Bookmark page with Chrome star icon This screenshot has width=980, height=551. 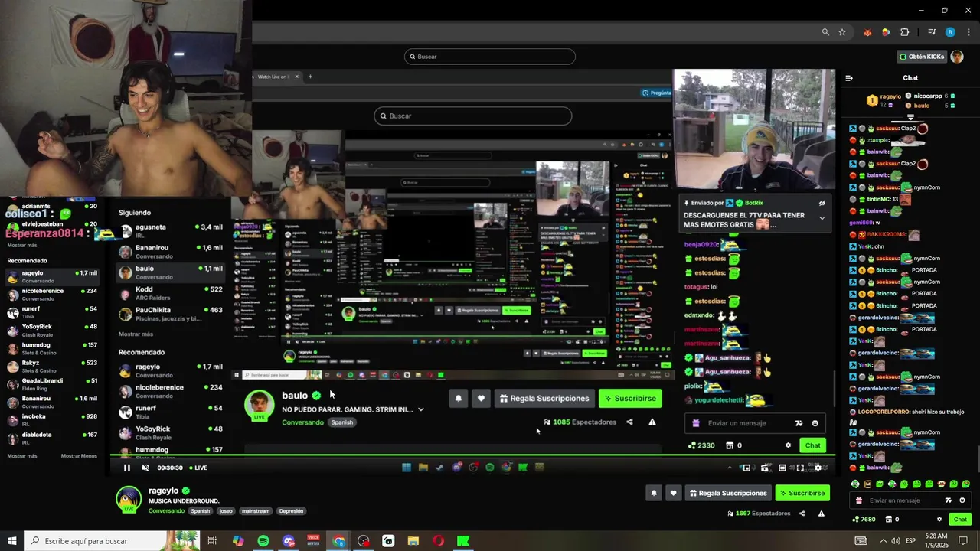coord(842,32)
